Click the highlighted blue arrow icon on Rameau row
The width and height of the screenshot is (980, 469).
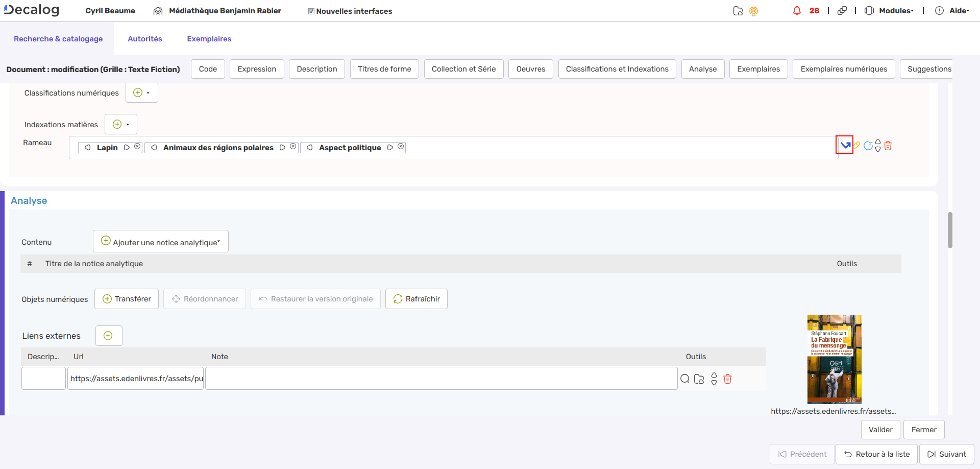(x=845, y=145)
